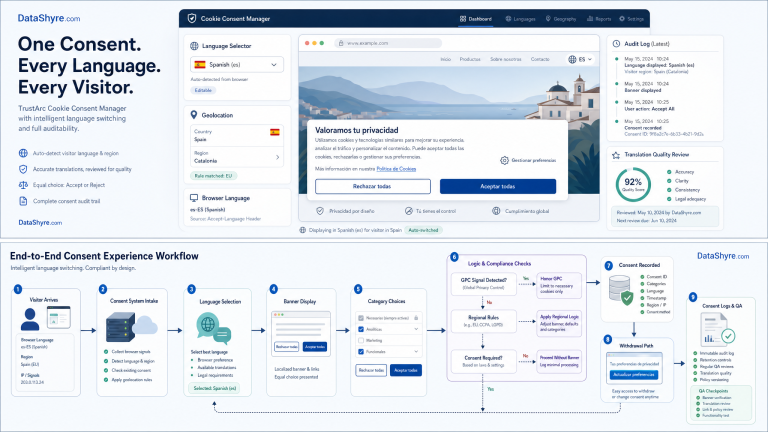Click the Editable badge
Screen dimensions: 768x432
click(203, 90)
